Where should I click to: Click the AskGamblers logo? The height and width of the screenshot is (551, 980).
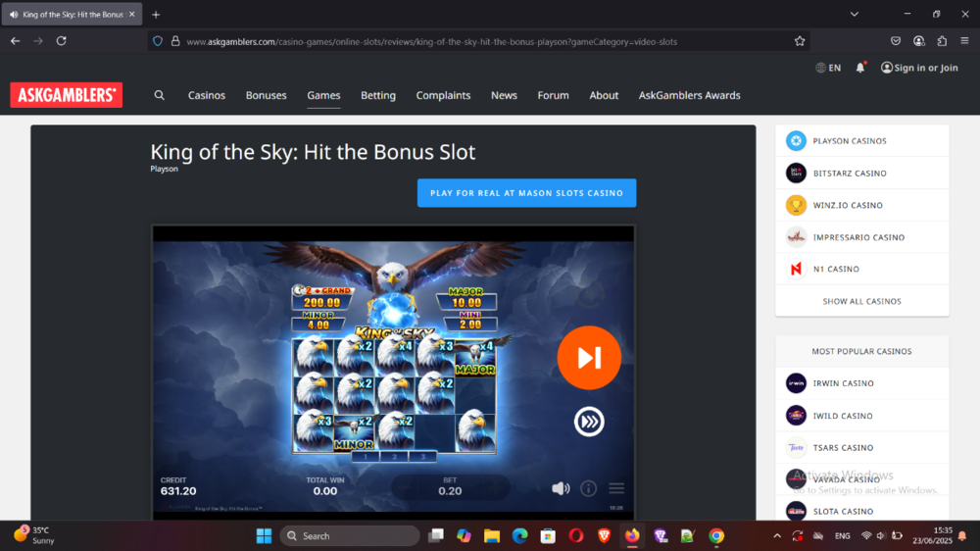point(66,95)
